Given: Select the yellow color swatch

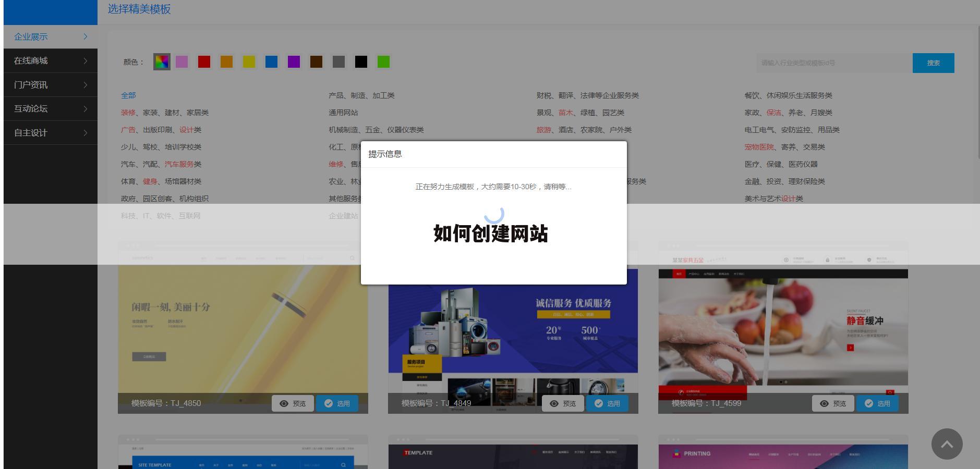Looking at the screenshot, I should tap(249, 62).
